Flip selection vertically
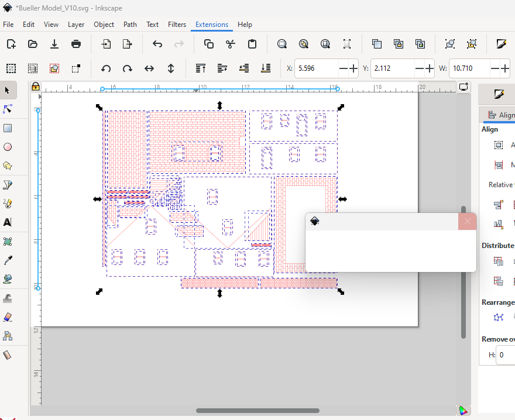 point(171,68)
